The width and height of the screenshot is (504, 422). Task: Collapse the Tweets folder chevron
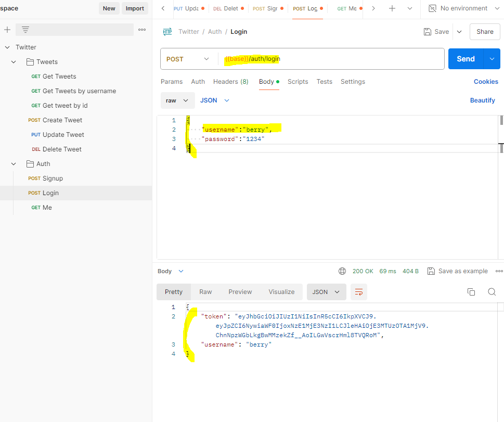[x=14, y=62]
